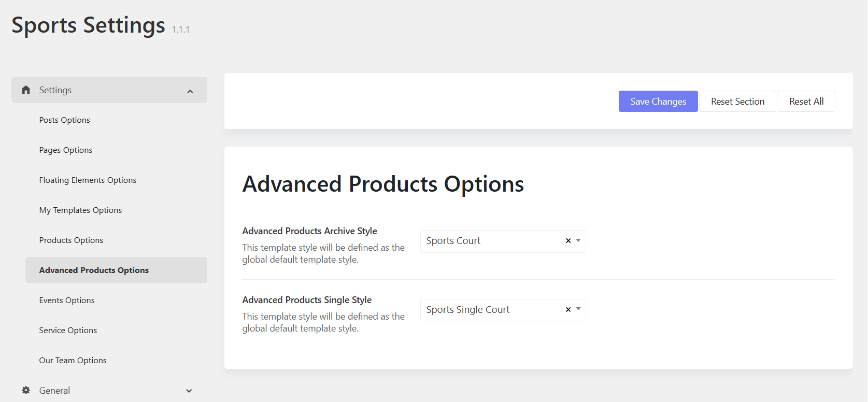Screen dimensions: 868x402
Task: Click the home icon beside Settings
Action: click(x=26, y=90)
